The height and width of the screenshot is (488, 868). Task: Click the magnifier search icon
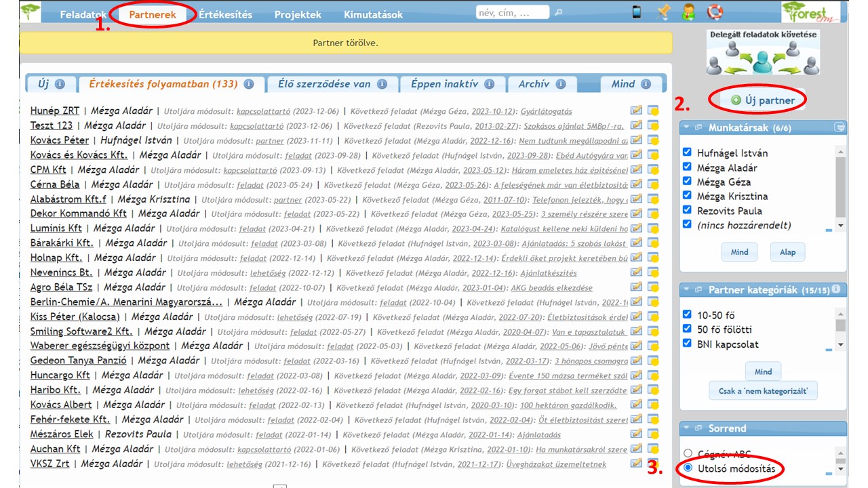click(559, 12)
